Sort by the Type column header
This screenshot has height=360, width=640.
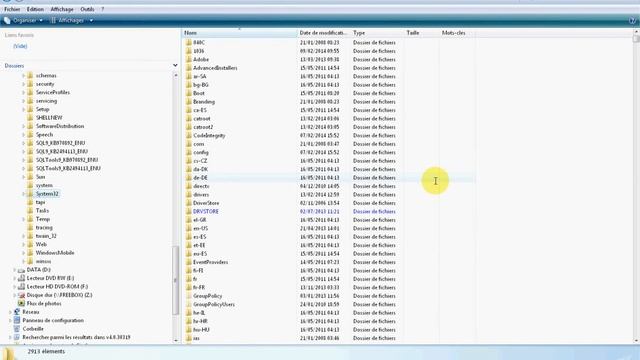click(378, 33)
